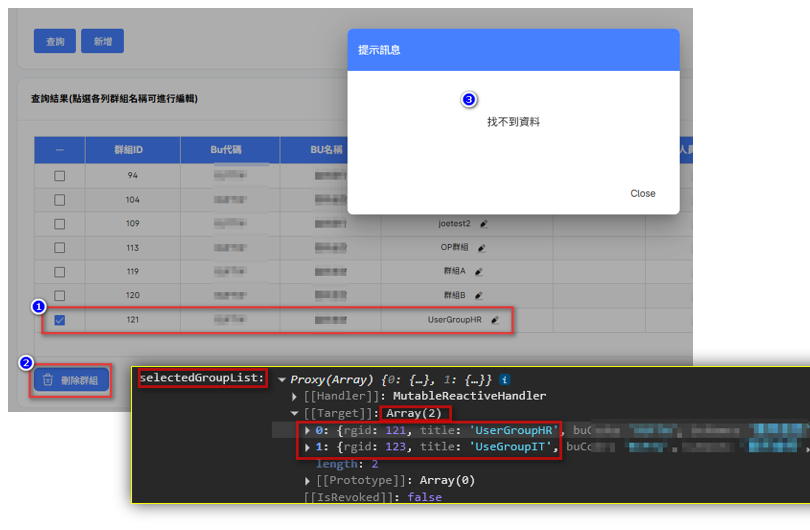This screenshot has width=810, height=530.
Task: Click group ID cell 121
Action: click(133, 320)
